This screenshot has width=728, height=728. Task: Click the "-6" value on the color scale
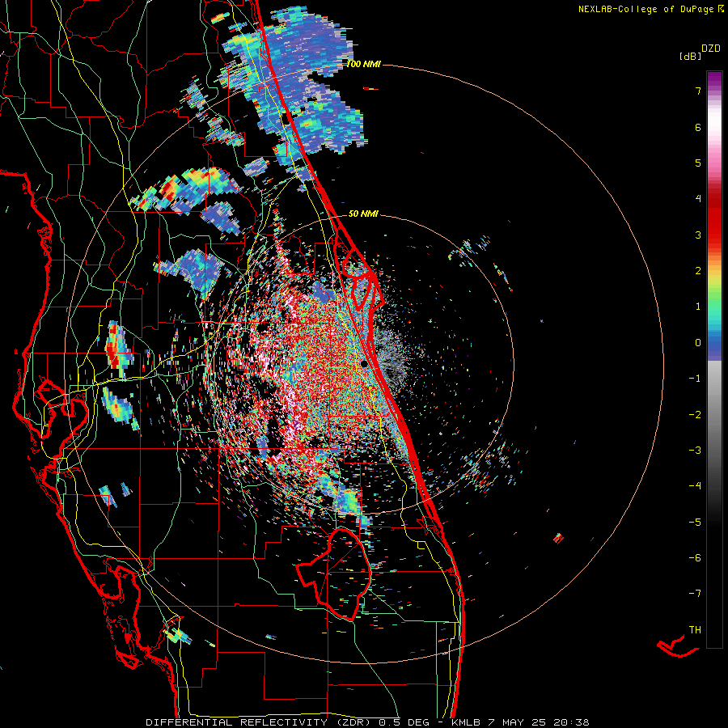click(695, 558)
